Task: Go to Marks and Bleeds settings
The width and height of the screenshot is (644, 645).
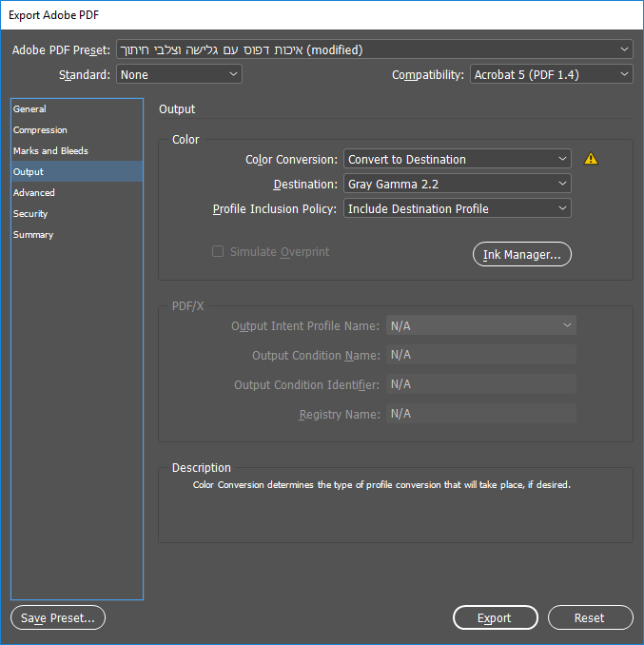Action: coord(77,151)
